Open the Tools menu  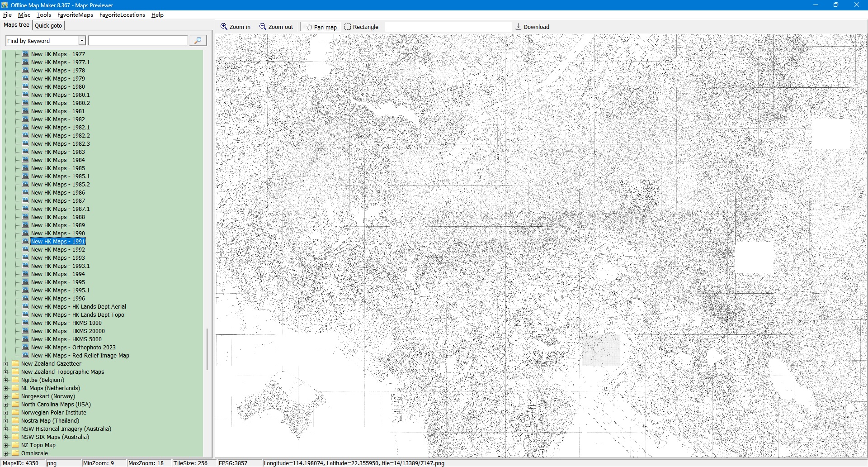click(x=43, y=15)
